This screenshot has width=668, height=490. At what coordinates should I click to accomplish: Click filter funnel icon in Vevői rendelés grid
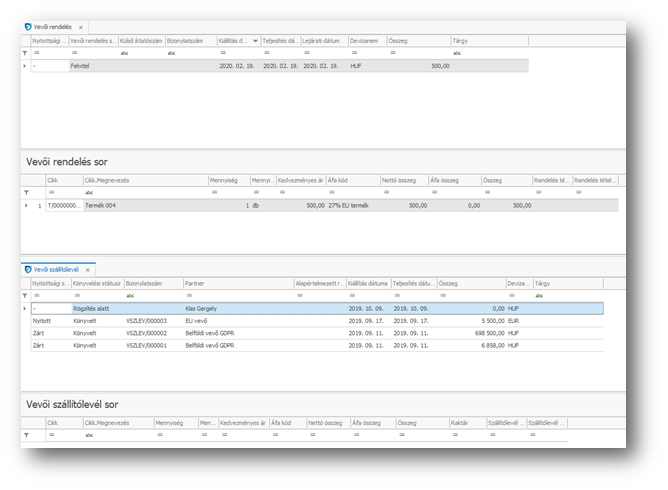(25, 53)
